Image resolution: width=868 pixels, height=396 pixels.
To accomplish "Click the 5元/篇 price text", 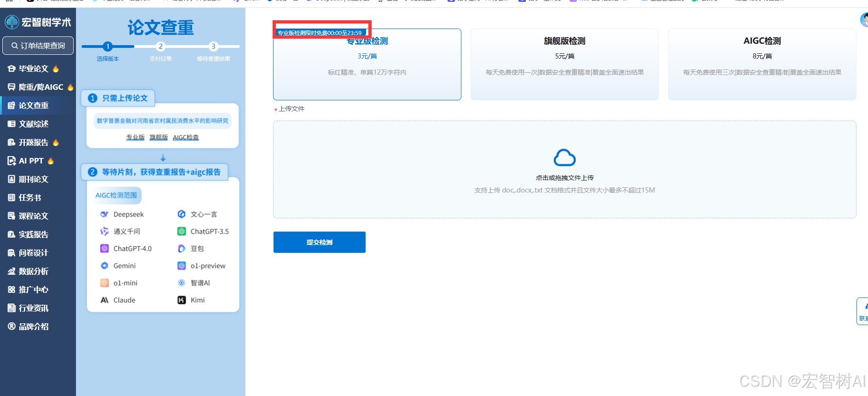I will (565, 56).
